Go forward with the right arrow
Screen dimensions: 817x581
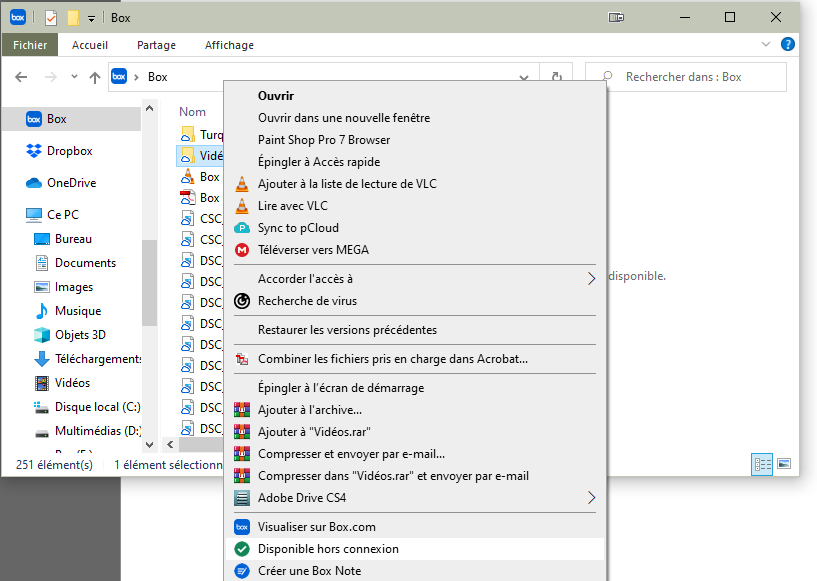point(51,77)
